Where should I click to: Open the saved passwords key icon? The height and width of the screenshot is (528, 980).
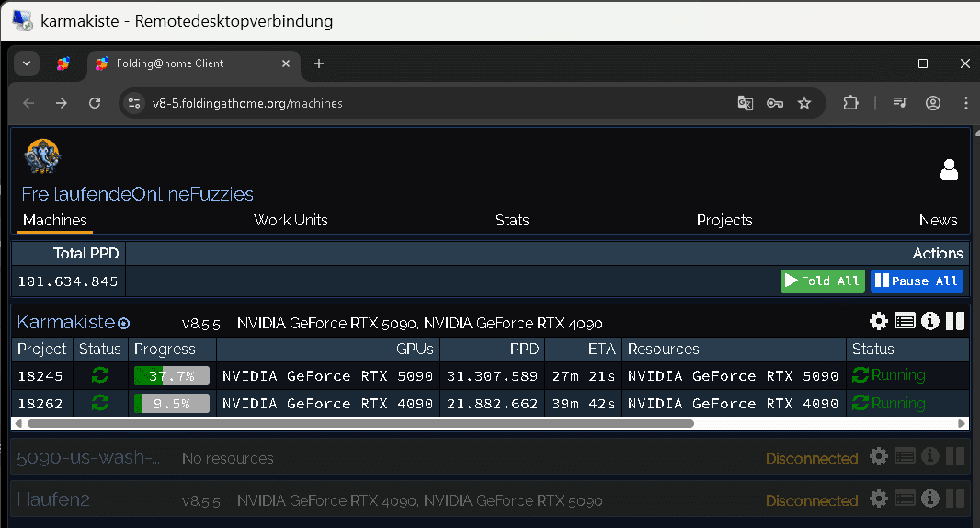coord(775,103)
